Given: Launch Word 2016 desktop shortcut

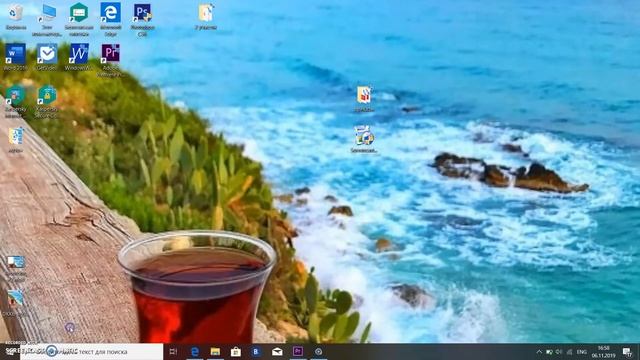Looking at the screenshot, I should [x=16, y=54].
